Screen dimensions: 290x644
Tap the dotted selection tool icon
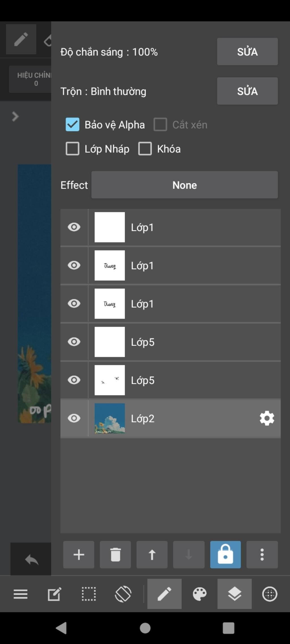point(89,594)
